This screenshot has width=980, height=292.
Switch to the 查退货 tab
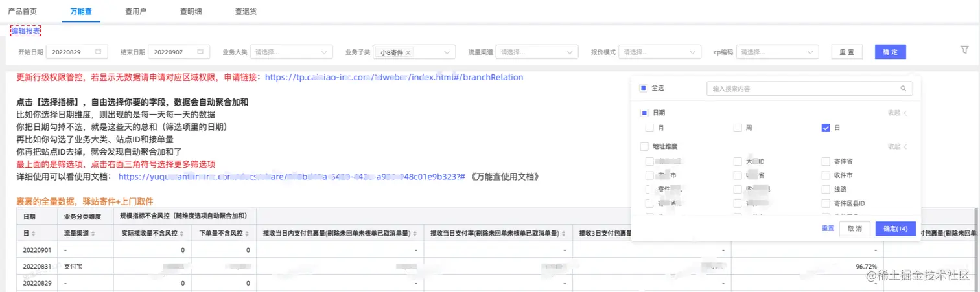246,11
